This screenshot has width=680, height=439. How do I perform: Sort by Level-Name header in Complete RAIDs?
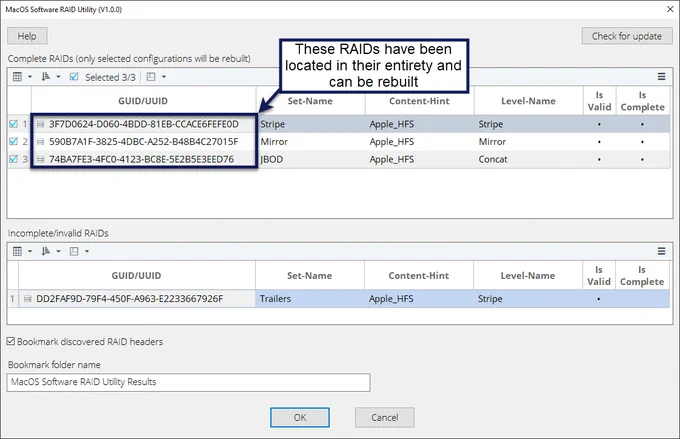(x=528, y=101)
